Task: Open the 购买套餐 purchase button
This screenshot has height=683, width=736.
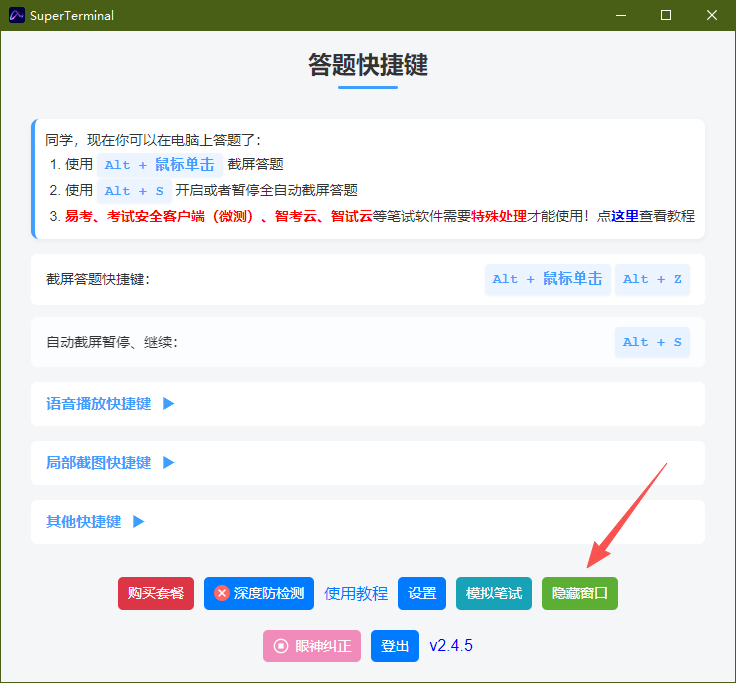Action: (x=156, y=593)
